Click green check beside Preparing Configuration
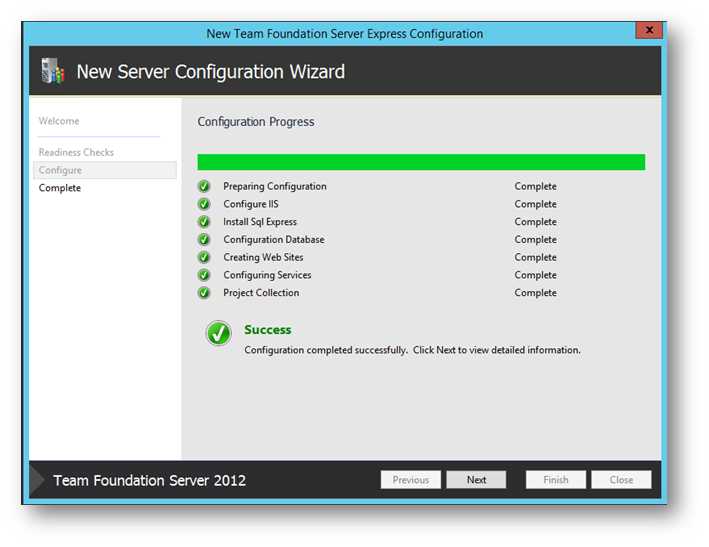 tap(204, 186)
